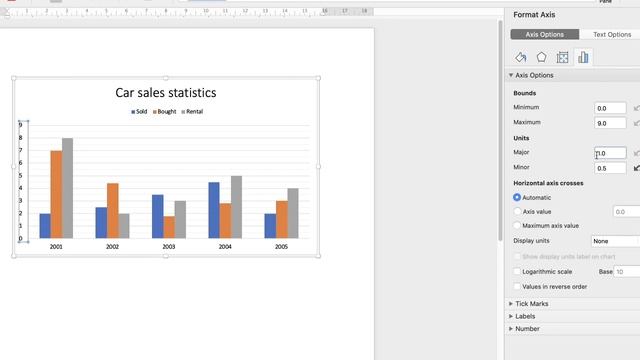
Task: Expand the Number section
Action: tap(511, 329)
